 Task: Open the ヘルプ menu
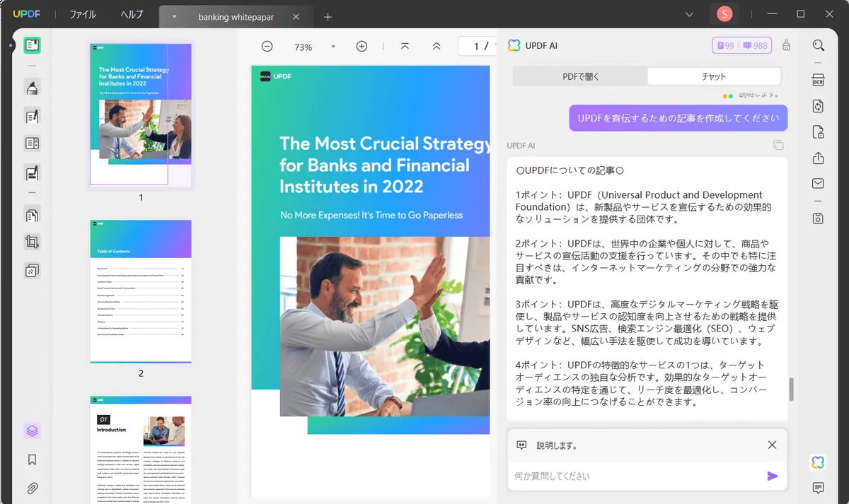click(x=132, y=15)
